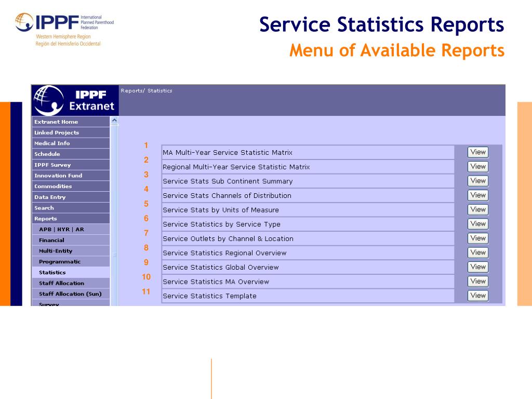The width and height of the screenshot is (532, 399).
Task: Open Extranet Home in sidebar
Action: coord(71,122)
